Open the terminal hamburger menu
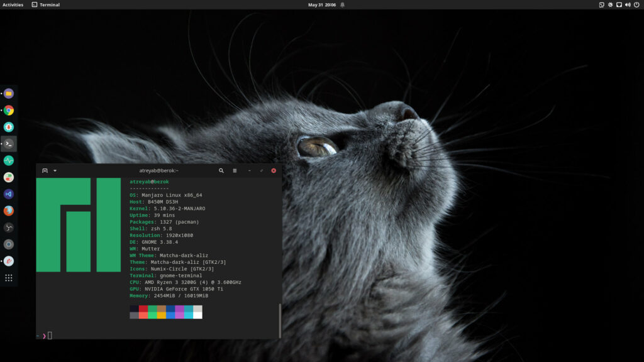 235,171
